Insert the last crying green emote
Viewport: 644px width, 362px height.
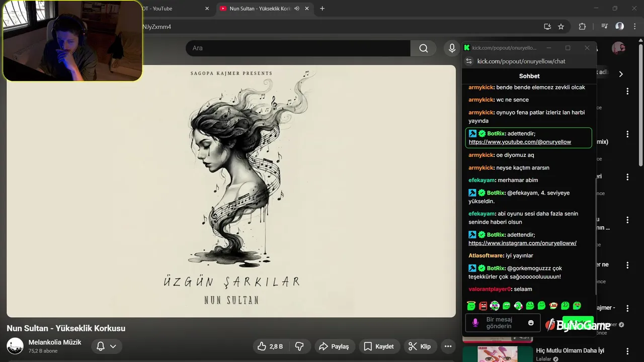[577, 306]
